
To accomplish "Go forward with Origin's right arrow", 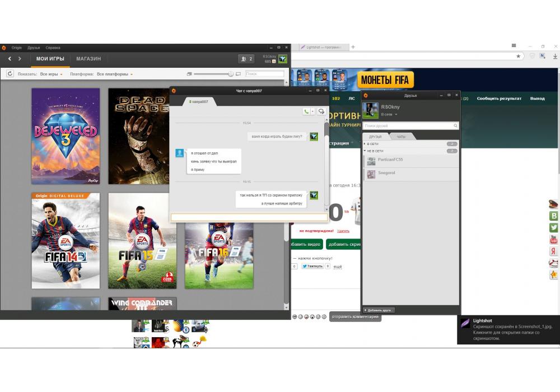I will point(20,59).
